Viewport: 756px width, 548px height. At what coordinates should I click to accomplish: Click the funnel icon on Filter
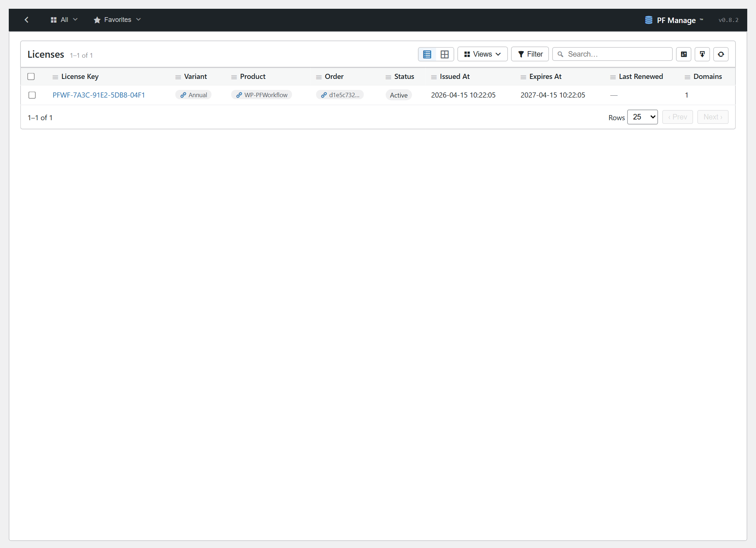coord(521,54)
